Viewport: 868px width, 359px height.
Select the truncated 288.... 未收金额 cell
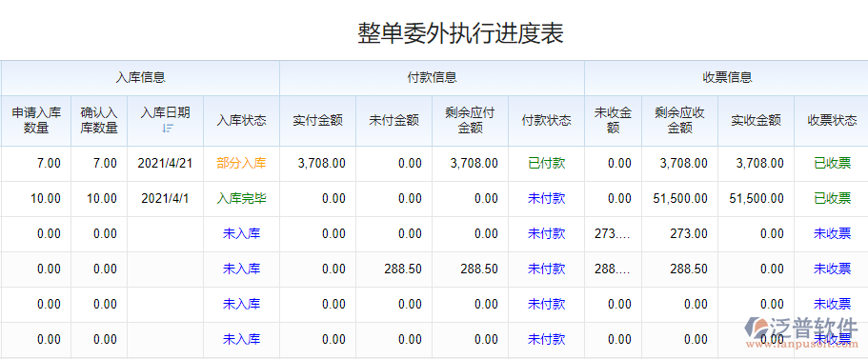point(613,269)
